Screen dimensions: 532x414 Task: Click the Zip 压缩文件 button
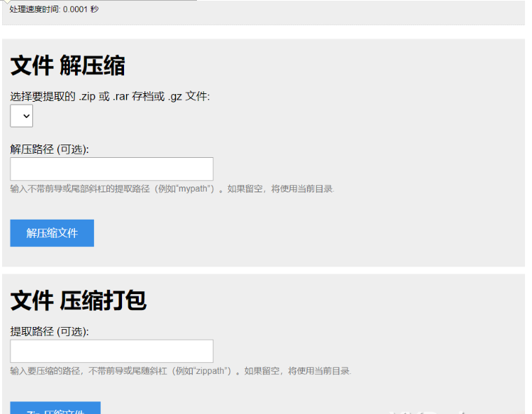pos(55,408)
